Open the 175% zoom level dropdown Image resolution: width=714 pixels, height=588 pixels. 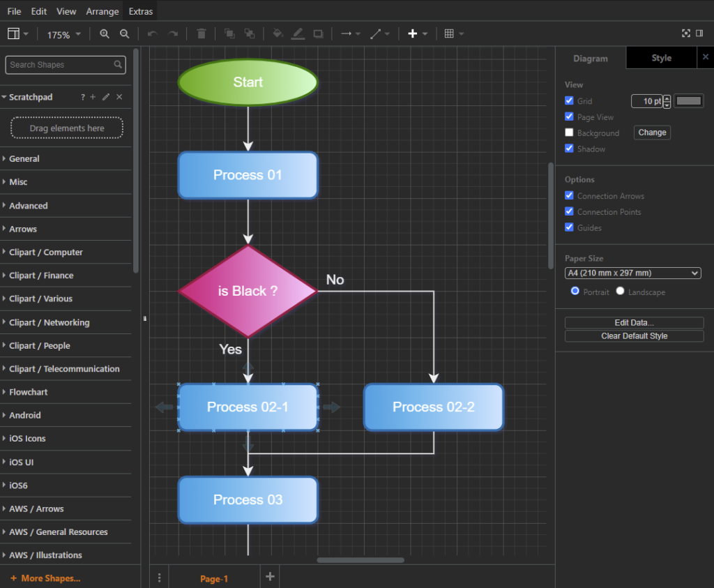63,34
